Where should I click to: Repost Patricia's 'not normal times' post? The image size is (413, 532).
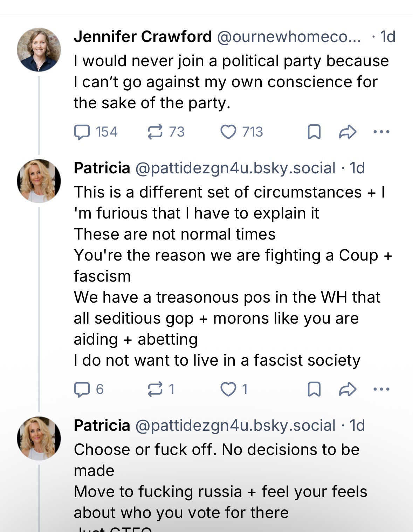click(x=155, y=389)
